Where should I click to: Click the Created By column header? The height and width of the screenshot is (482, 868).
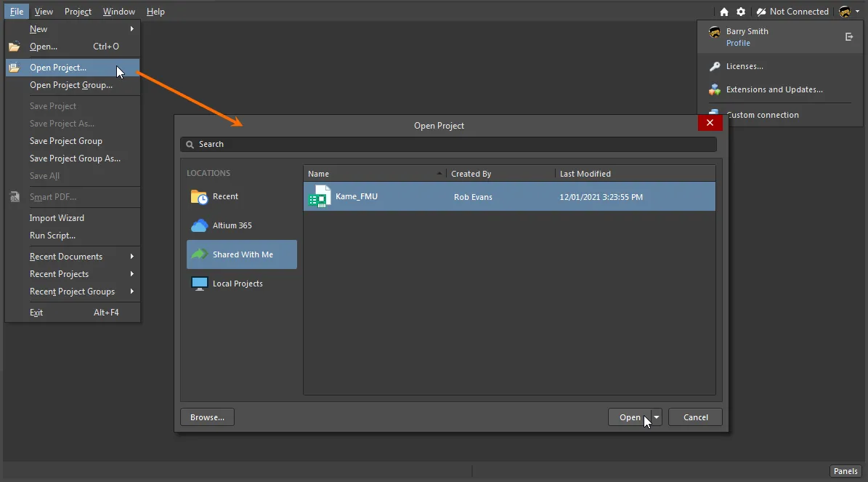(500, 174)
